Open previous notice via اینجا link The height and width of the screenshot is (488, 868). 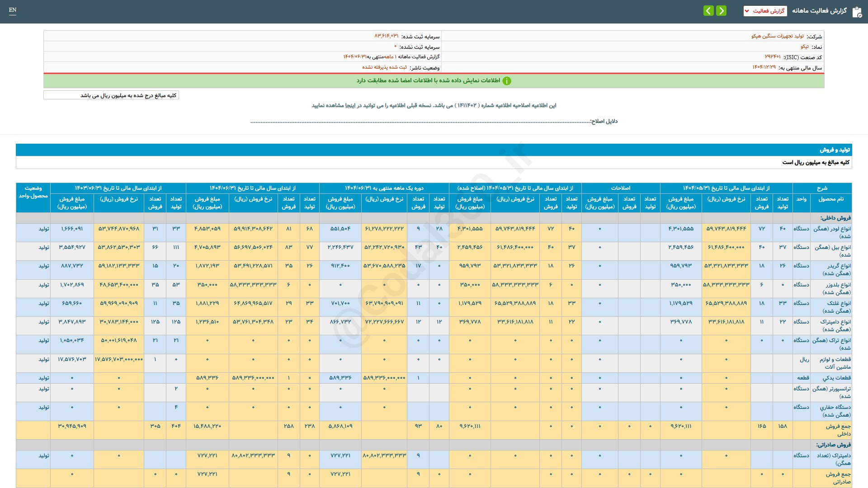pos(349,105)
